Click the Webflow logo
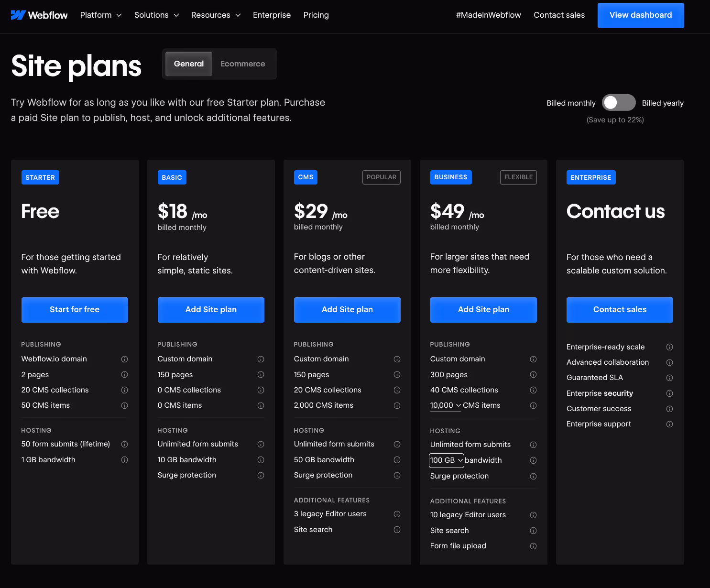Screen dimensions: 710x588 click(x=39, y=15)
